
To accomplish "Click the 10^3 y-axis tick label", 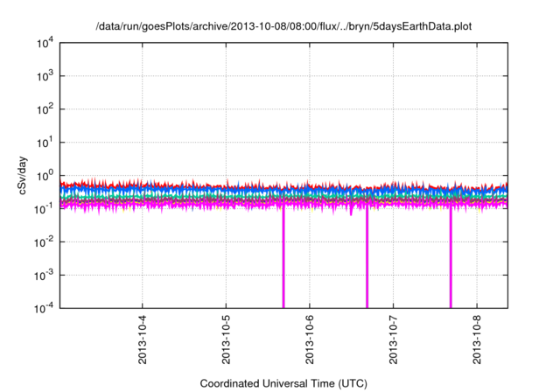I will pos(45,76).
